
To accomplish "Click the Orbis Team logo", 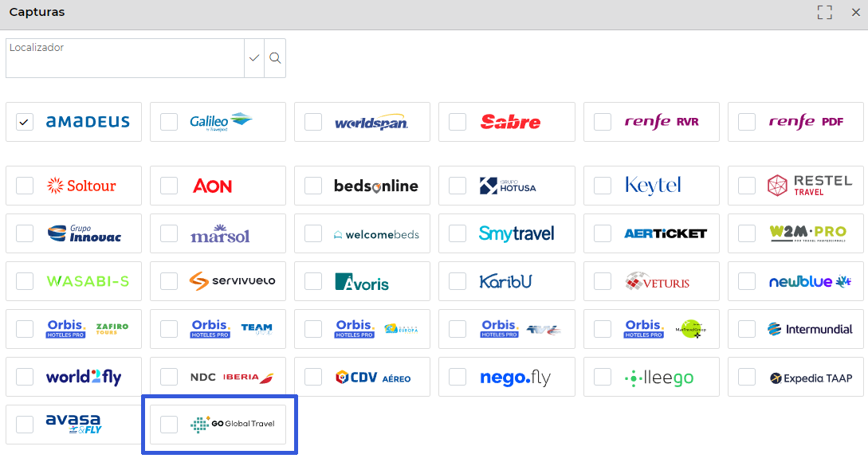I will coord(231,329).
